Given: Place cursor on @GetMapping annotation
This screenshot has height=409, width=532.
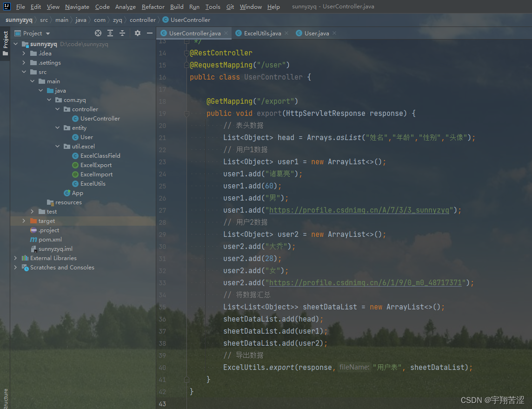Looking at the screenshot, I should coord(229,101).
